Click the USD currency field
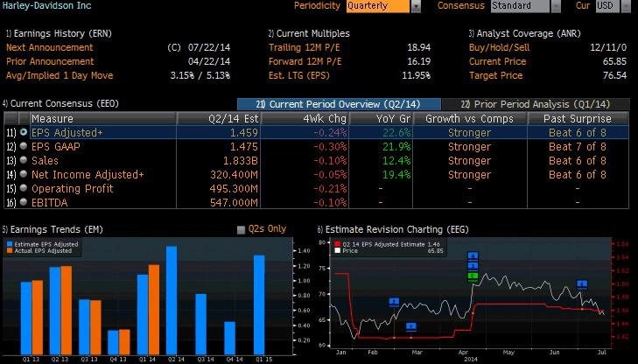Image resolution: width=638 pixels, height=364 pixels. [607, 6]
